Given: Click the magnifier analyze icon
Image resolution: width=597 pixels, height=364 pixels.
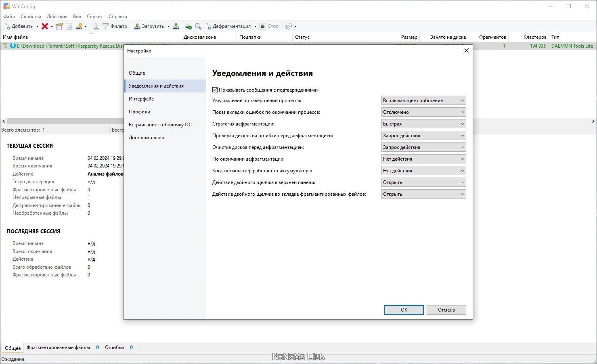Looking at the screenshot, I should (198, 26).
